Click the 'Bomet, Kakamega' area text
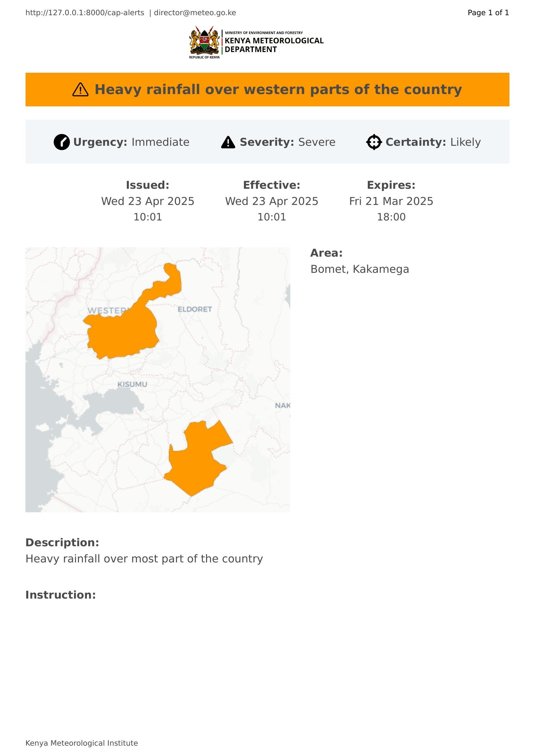Viewport: 535px width, 756px height. pos(359,269)
